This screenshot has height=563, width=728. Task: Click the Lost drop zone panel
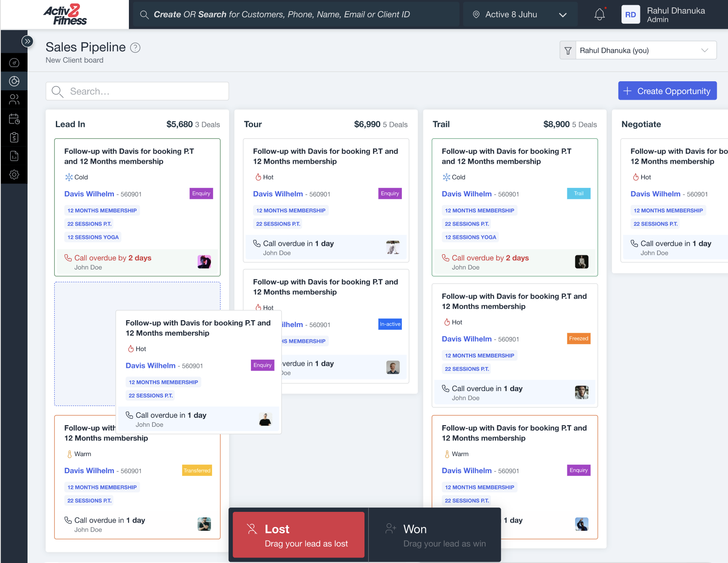pyautogui.click(x=299, y=535)
